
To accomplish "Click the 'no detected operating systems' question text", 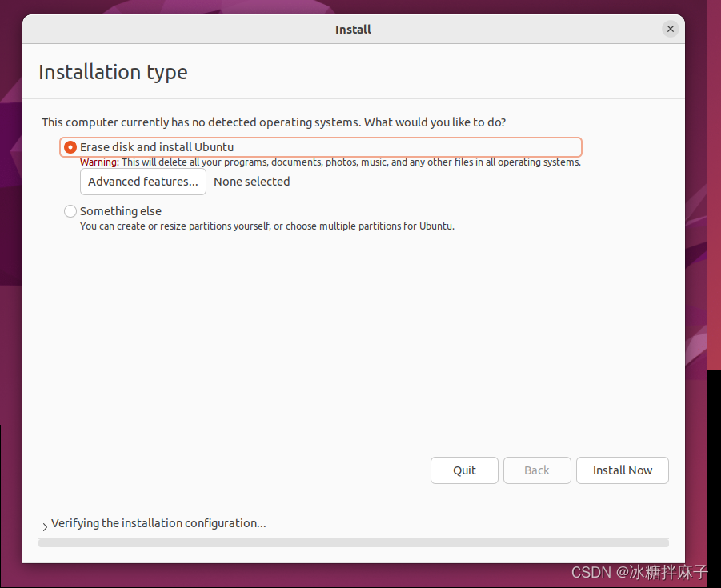I will click(x=273, y=122).
